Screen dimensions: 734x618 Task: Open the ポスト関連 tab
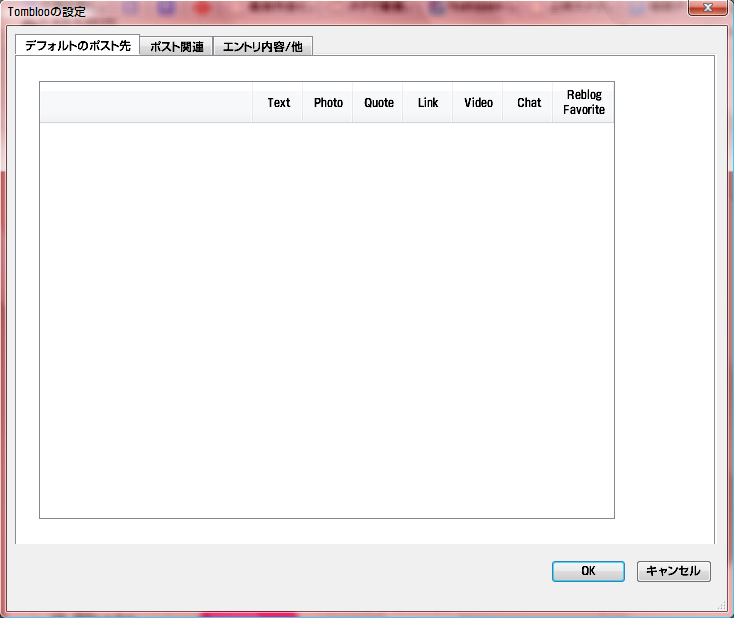[176, 46]
